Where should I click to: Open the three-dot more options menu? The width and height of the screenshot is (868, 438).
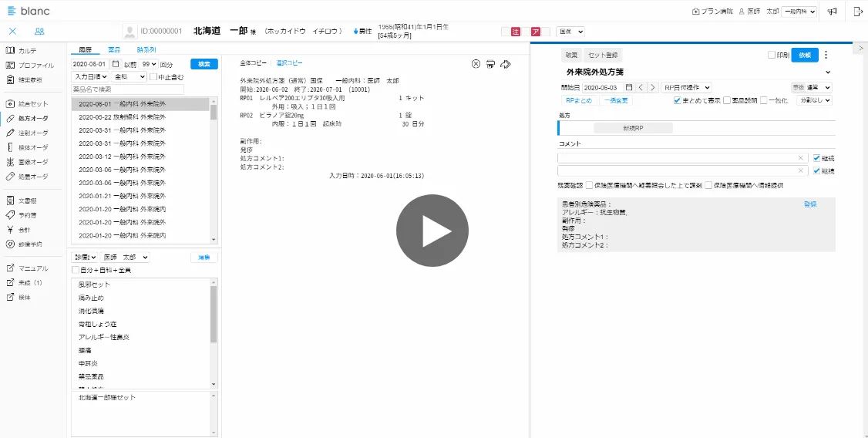point(826,55)
